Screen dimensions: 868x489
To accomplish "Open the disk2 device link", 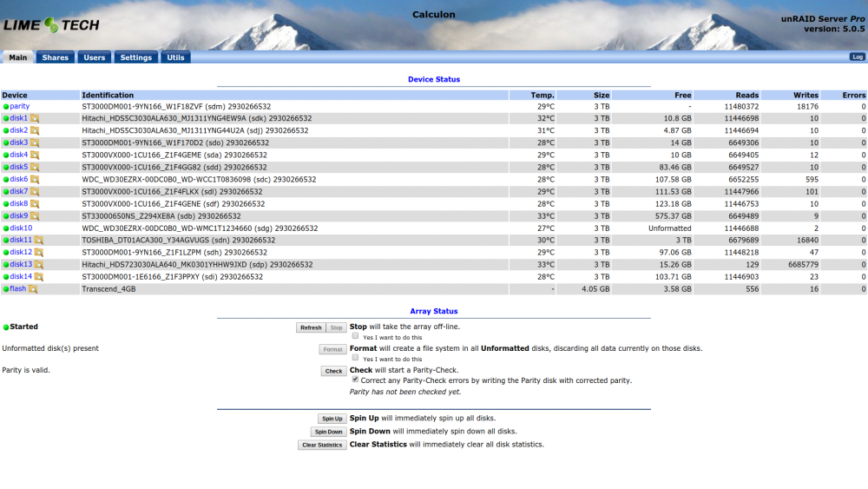I will [x=19, y=130].
